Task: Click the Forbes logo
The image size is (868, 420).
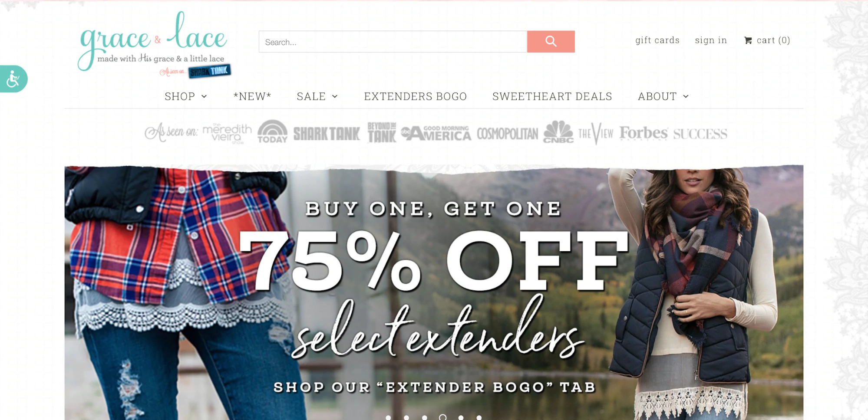Action: 643,133
